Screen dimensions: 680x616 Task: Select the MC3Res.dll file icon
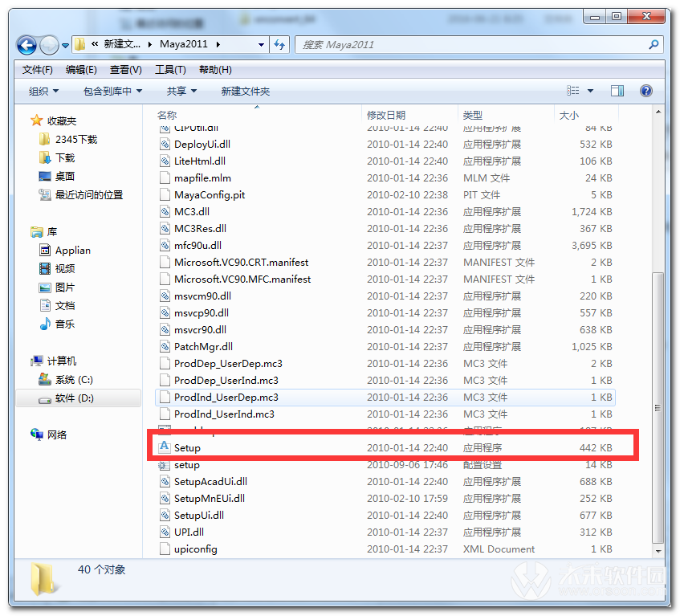(165, 229)
